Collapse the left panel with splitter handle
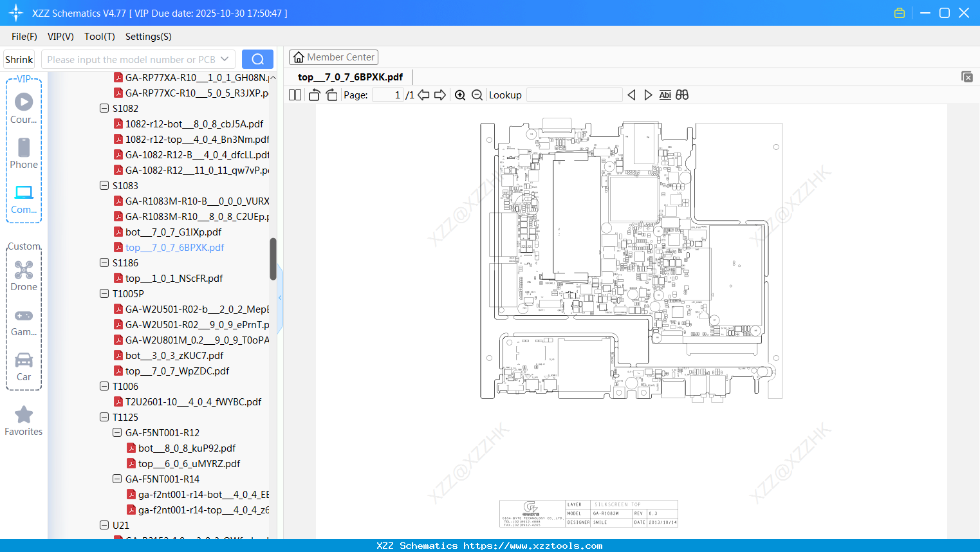980x552 pixels. (280, 297)
